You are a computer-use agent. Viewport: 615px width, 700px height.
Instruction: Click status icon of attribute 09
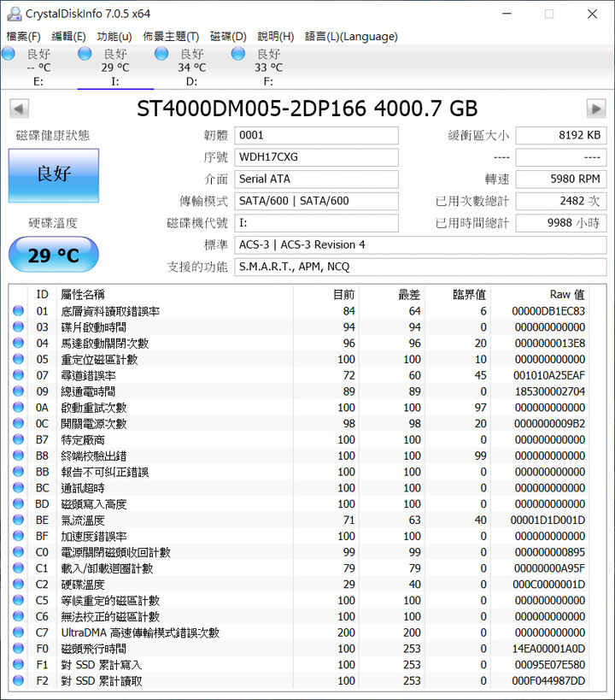(x=18, y=391)
